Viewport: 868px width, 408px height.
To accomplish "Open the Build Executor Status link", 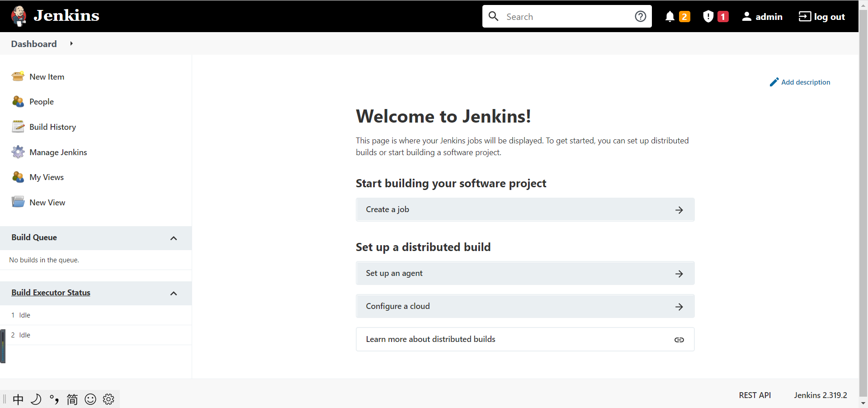I will 51,293.
